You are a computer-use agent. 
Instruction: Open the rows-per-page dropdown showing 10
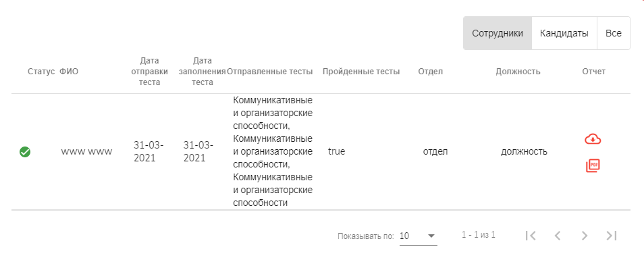tap(418, 236)
